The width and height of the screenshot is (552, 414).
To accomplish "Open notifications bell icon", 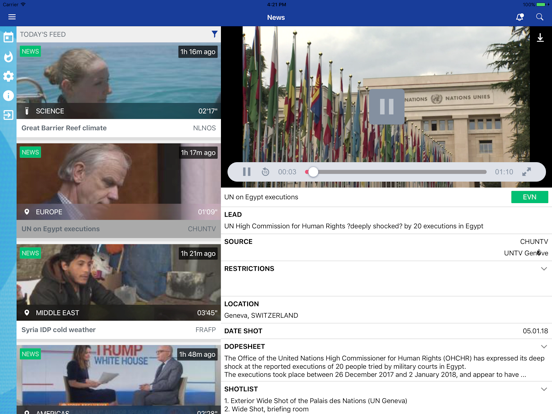I will [x=520, y=17].
